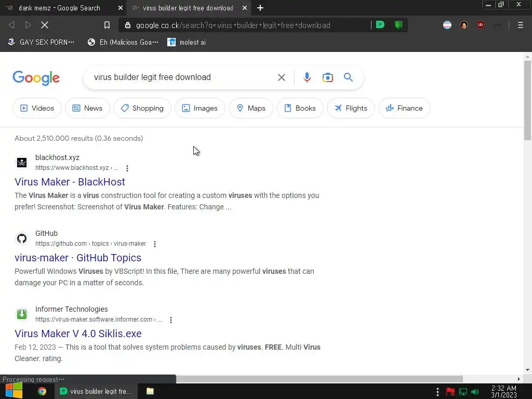Image resolution: width=532 pixels, height=399 pixels.
Task: Open the browser hamburger menu
Action: [x=520, y=25]
